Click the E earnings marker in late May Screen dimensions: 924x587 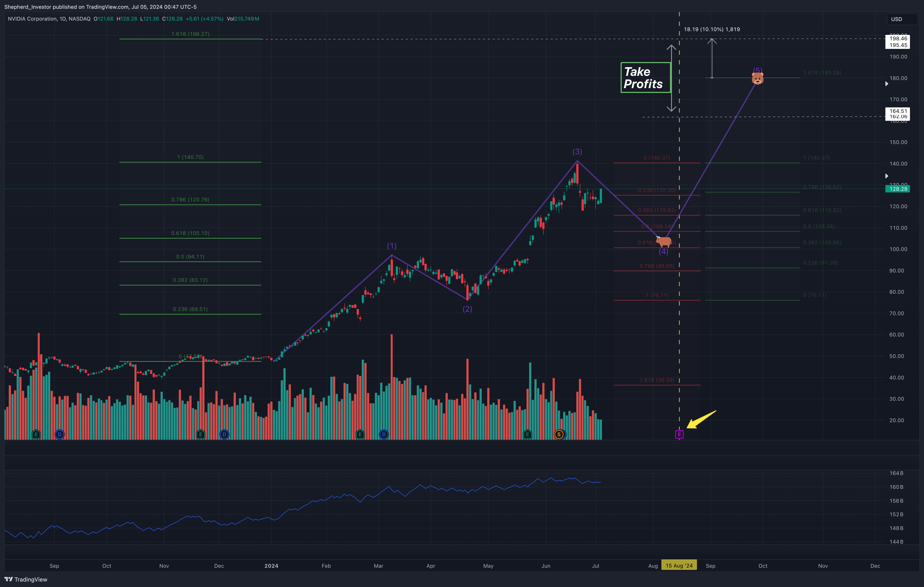point(528,434)
